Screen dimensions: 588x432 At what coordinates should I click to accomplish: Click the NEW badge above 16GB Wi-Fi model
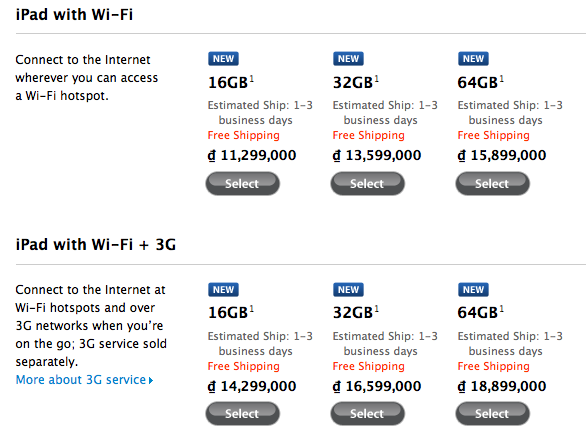point(224,59)
